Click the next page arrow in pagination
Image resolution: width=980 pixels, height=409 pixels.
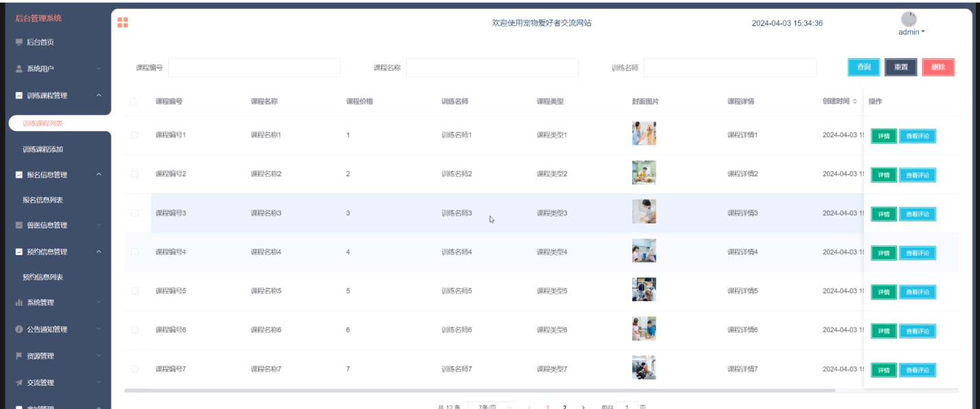pyautogui.click(x=583, y=406)
